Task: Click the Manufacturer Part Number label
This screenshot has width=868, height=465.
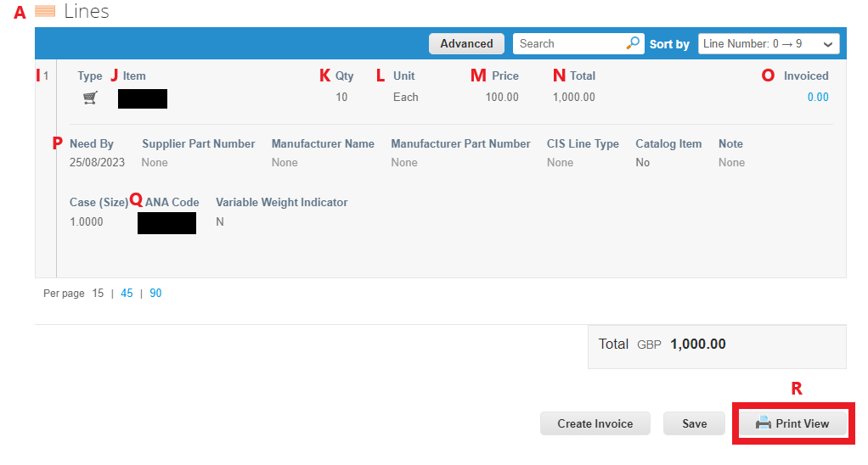Action: click(460, 143)
